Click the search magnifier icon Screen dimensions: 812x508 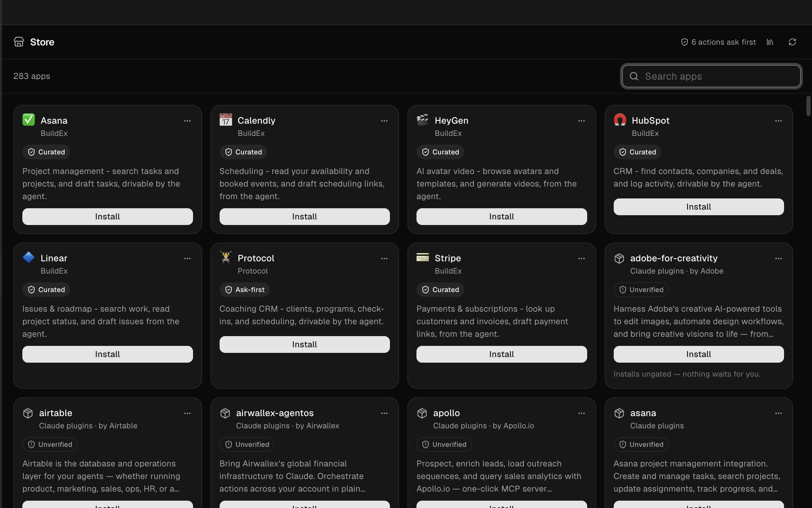[634, 76]
